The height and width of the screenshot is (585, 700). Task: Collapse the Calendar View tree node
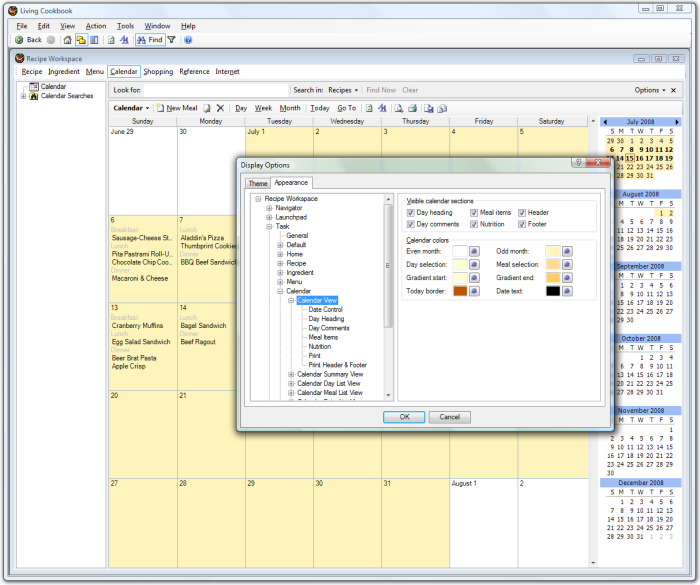[291, 301]
